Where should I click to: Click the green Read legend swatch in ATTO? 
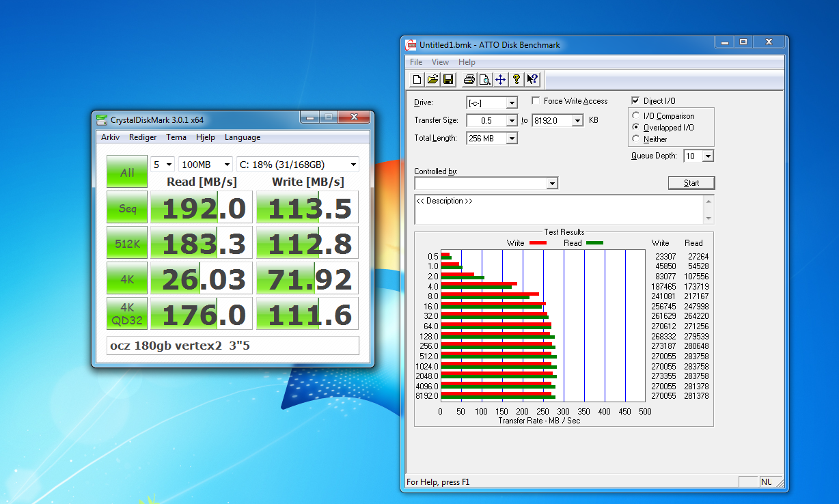coord(595,243)
